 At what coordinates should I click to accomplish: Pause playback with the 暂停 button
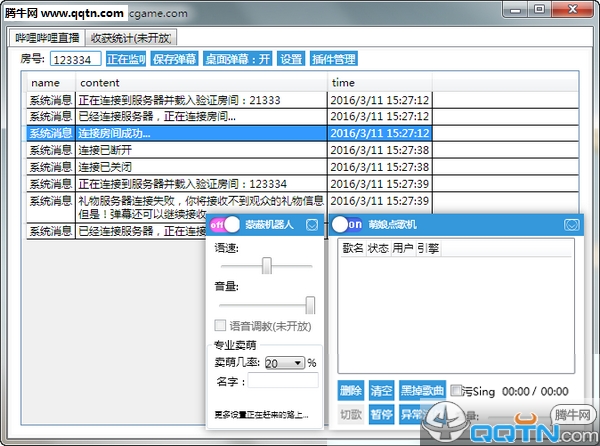[381, 414]
